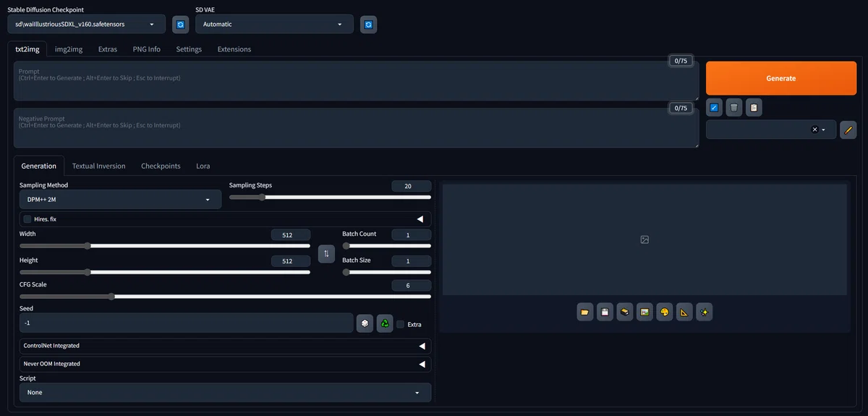Go to the Settings tab
This screenshot has width=868, height=416.
coord(189,49)
